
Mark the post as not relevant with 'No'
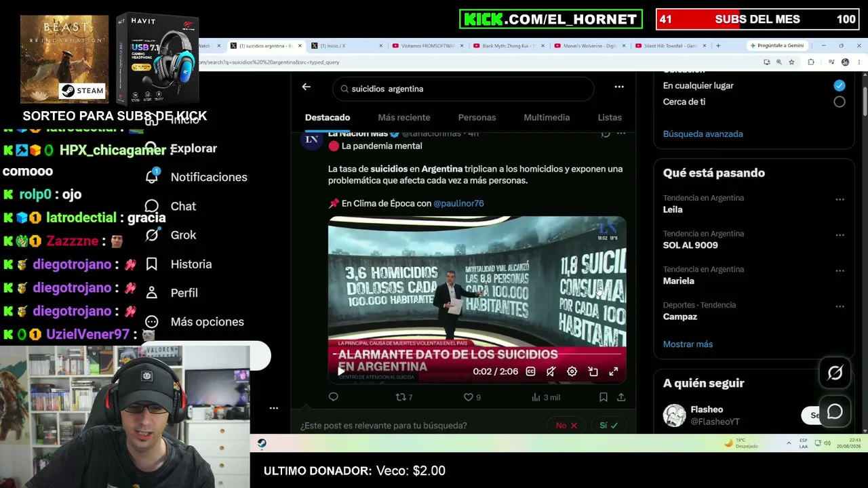point(566,426)
